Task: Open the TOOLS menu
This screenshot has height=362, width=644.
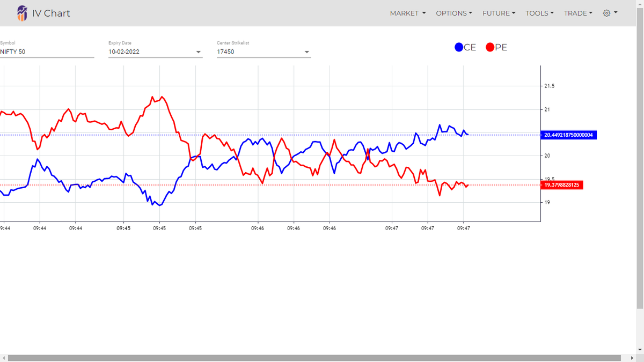Action: click(x=540, y=13)
